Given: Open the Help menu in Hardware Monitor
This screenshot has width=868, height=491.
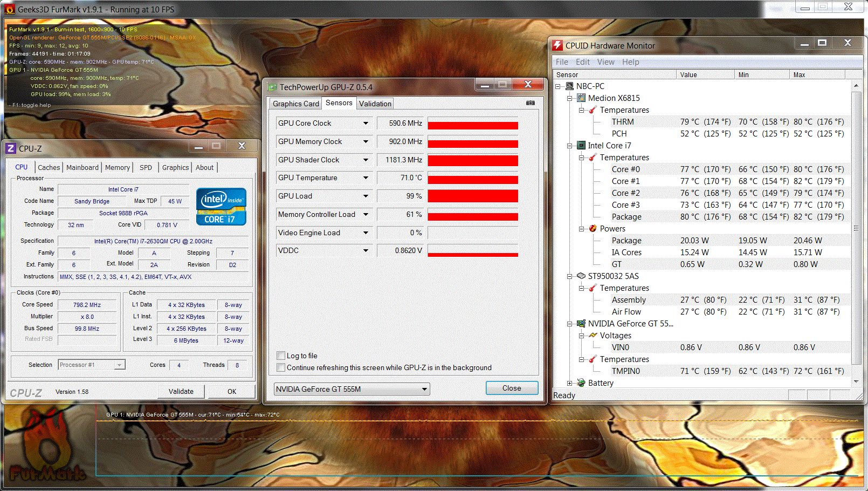Looking at the screenshot, I should [x=631, y=62].
